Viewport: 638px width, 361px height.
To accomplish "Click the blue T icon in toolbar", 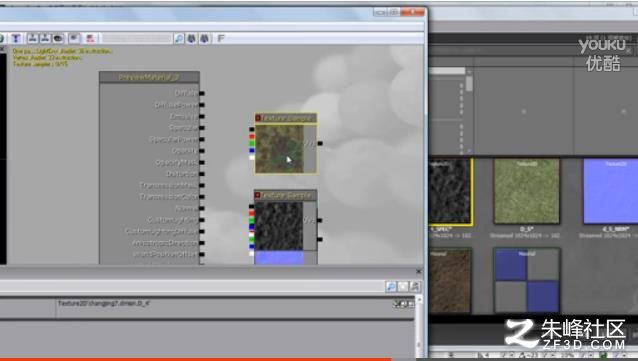I will [x=16, y=38].
